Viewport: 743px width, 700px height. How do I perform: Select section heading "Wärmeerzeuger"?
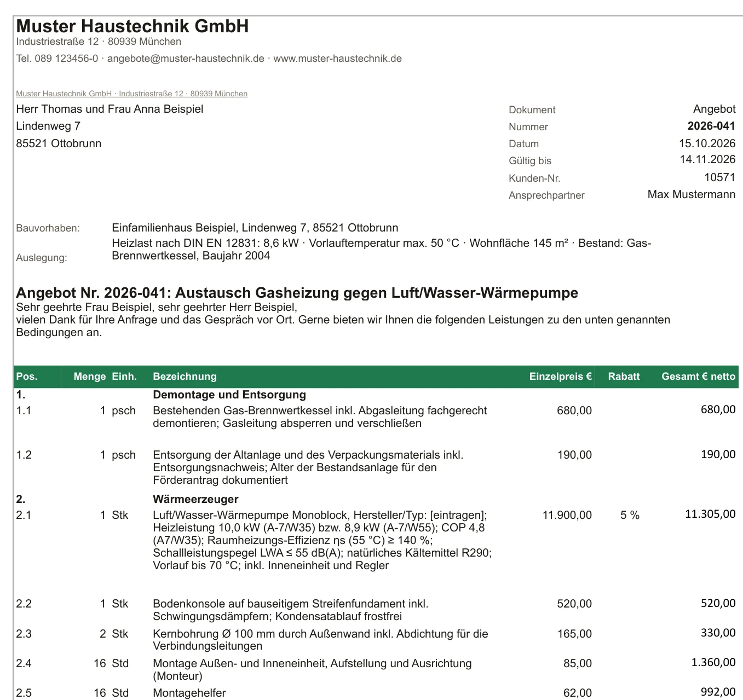pos(195,499)
